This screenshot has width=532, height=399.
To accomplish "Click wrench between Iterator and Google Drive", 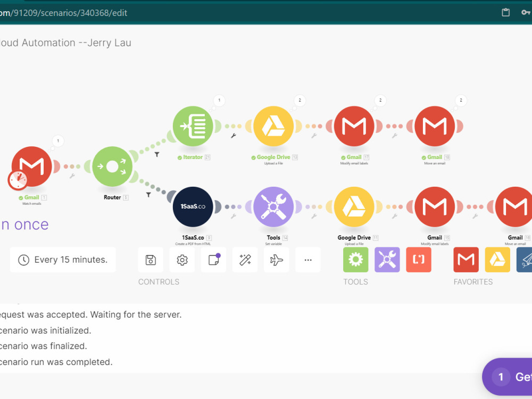I will [x=234, y=136].
